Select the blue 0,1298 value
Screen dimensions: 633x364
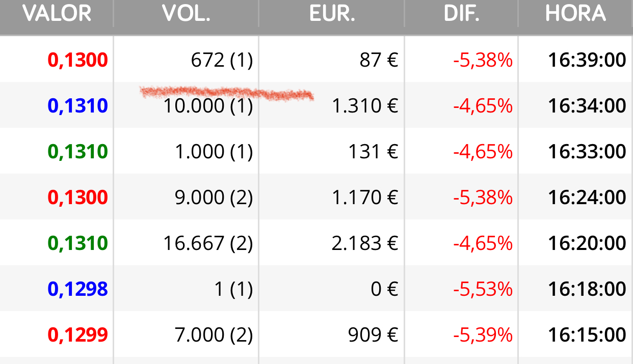(x=78, y=290)
